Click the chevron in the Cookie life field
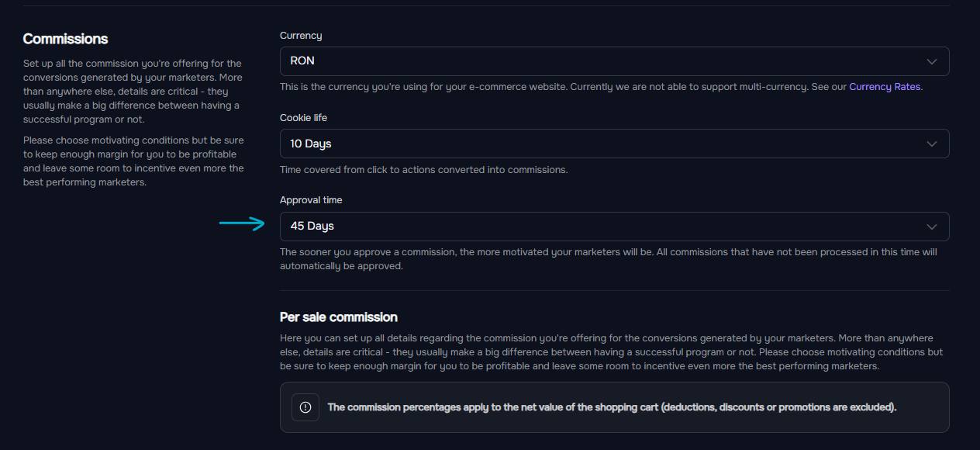 [932, 144]
